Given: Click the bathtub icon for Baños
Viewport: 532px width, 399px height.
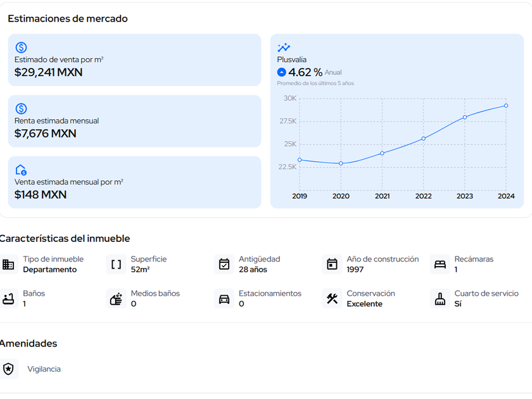Looking at the screenshot, I should (8, 298).
